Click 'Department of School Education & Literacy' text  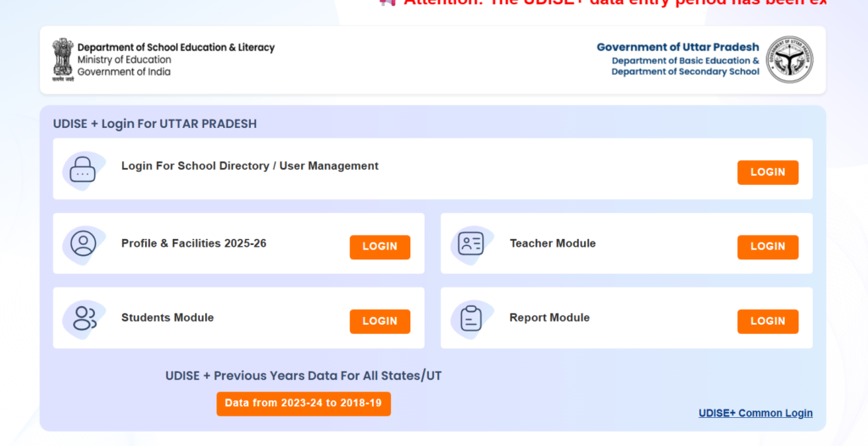pos(176,47)
